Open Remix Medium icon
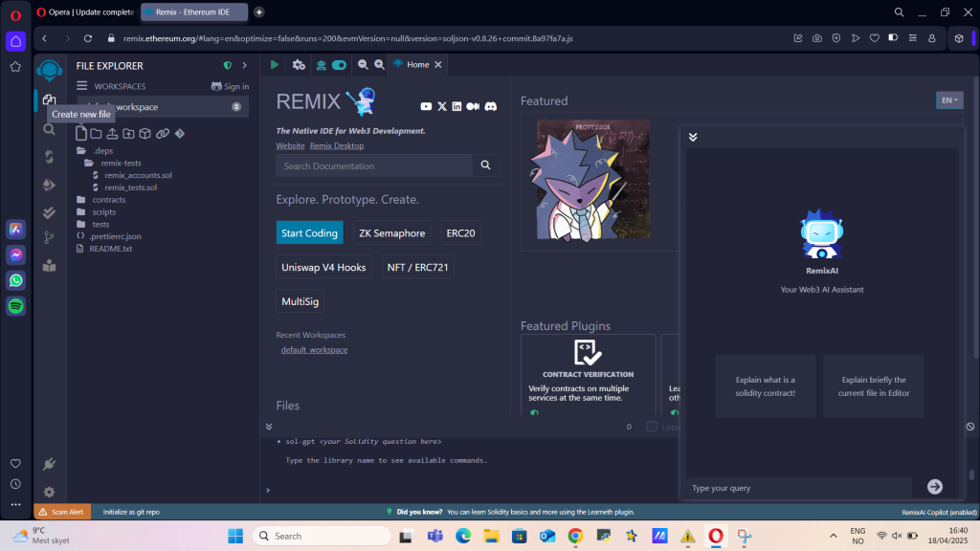The image size is (980, 551). coord(473,106)
